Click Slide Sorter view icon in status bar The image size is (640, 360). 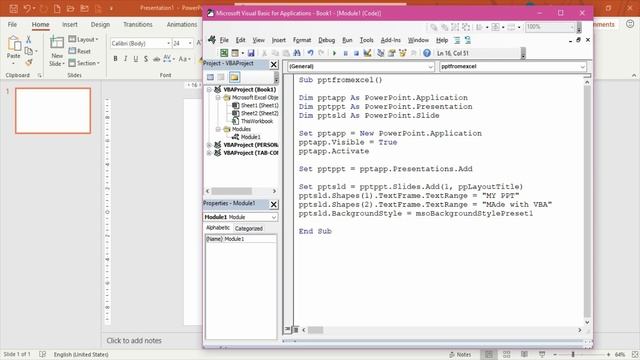[x=507, y=354]
